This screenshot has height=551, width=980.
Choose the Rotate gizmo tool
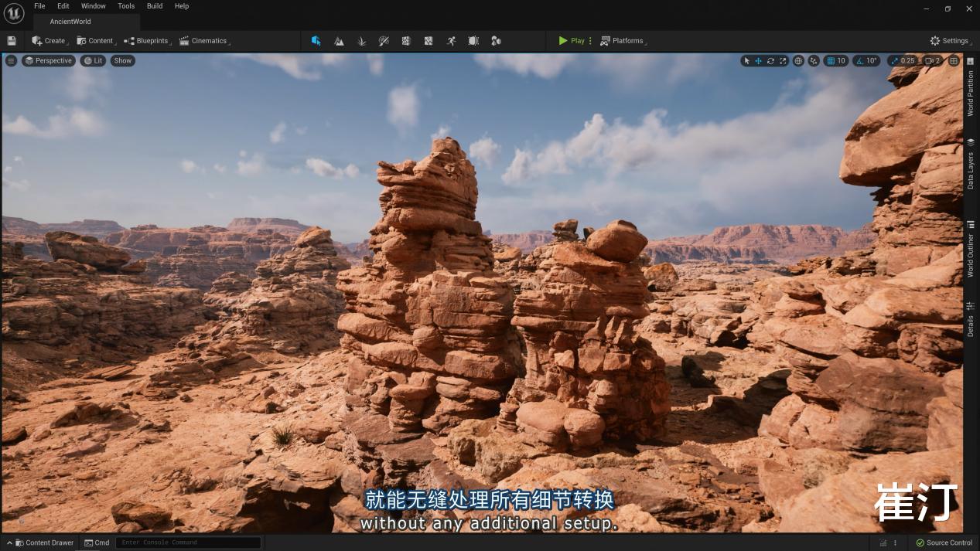click(770, 61)
